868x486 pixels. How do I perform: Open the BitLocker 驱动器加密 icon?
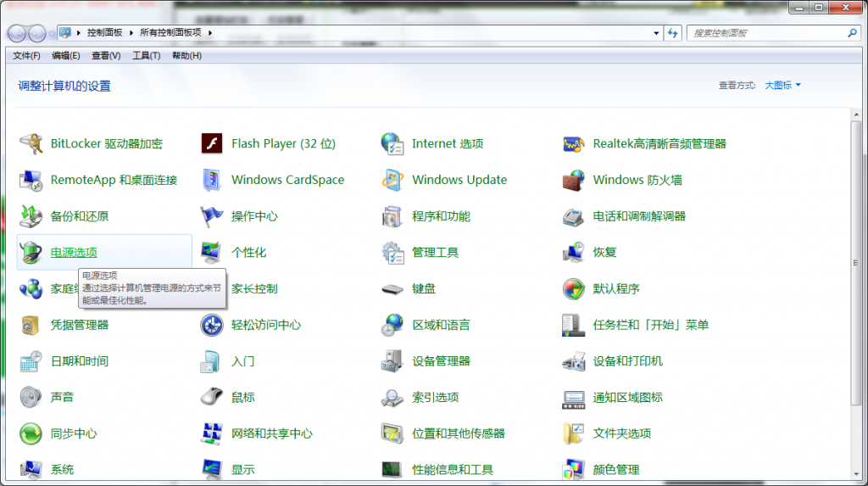pos(31,143)
